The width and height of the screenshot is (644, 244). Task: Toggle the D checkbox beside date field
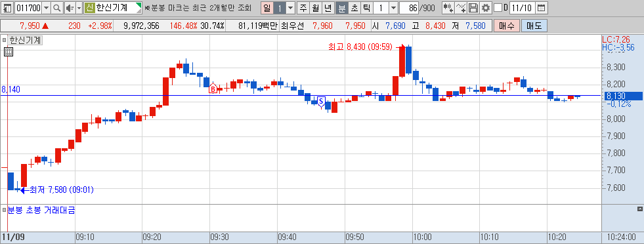pyautogui.click(x=498, y=7)
